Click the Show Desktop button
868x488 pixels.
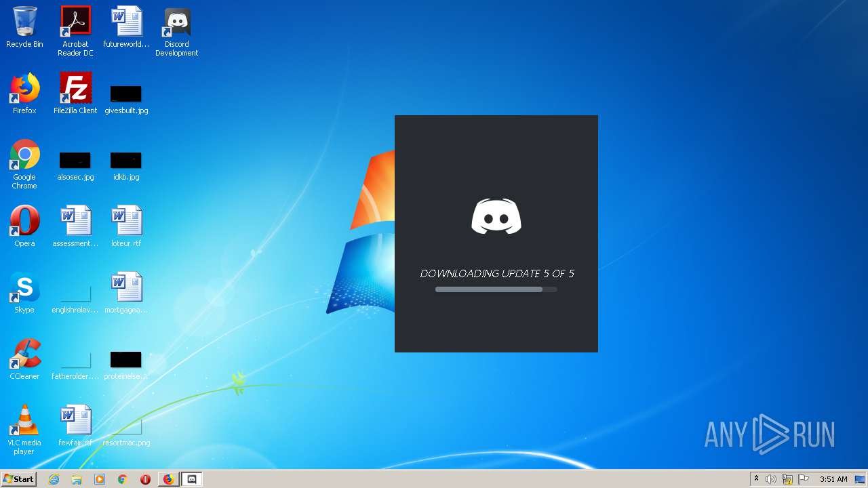(x=860, y=479)
